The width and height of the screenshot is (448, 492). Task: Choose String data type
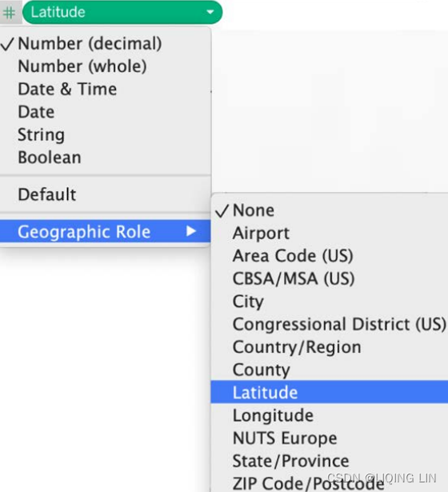pyautogui.click(x=106, y=134)
